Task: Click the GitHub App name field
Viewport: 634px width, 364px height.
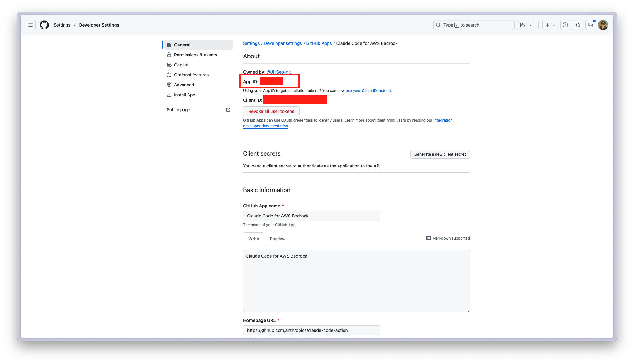Action: (x=311, y=216)
